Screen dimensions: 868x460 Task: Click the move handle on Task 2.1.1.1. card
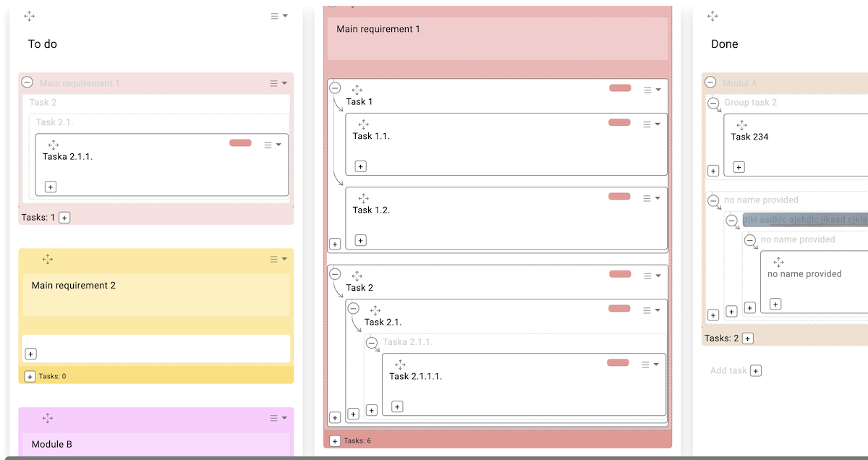[x=400, y=365]
